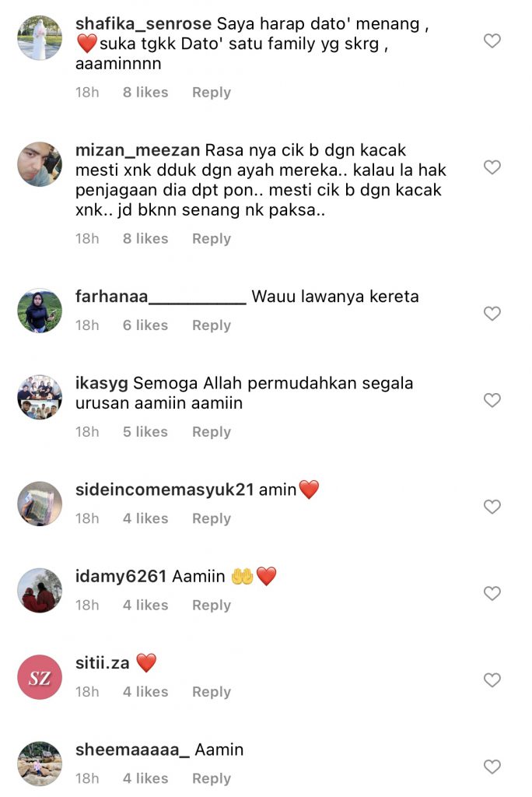Screen dimensions: 532x797
Task: Open username link farhanaa
Action: 160,297
